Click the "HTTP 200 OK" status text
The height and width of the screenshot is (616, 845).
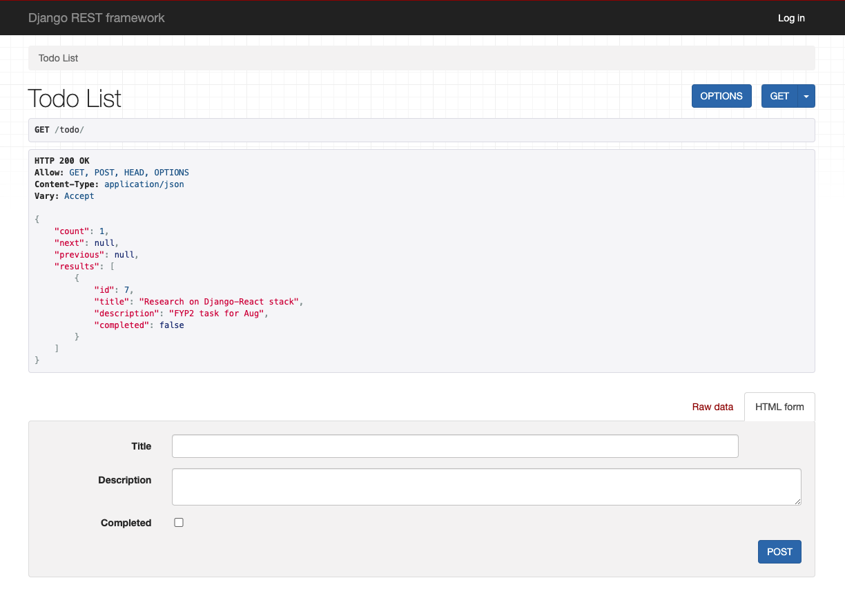tap(62, 161)
